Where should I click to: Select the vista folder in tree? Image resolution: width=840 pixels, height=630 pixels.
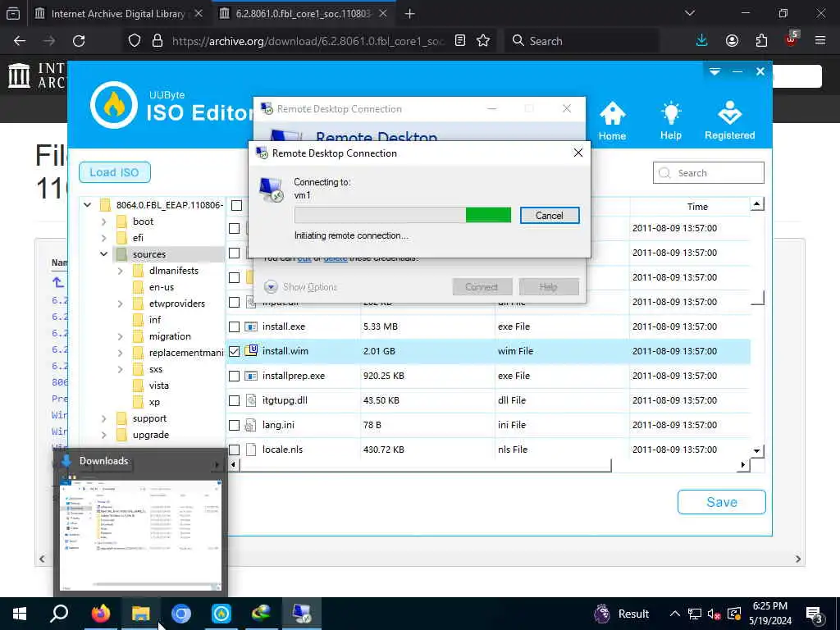pos(158,386)
